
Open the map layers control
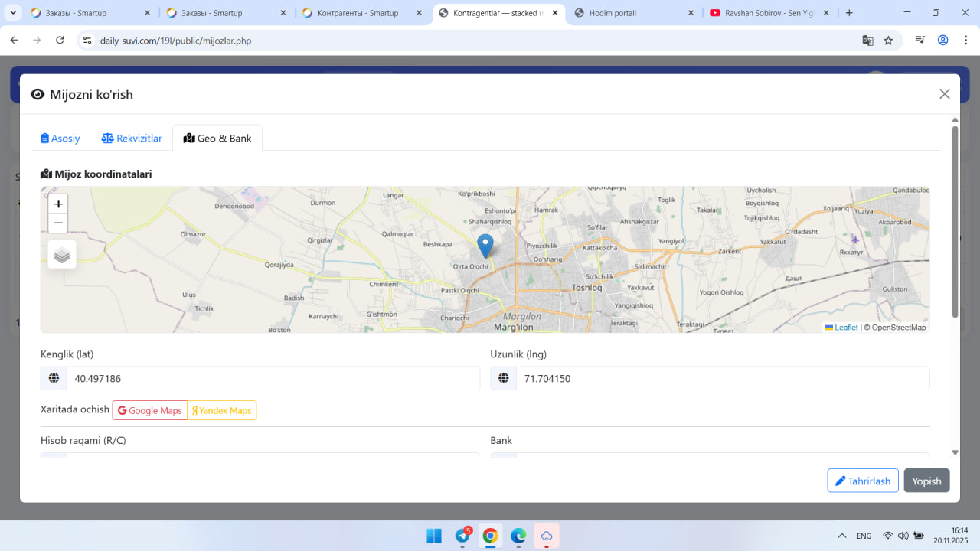click(x=62, y=255)
